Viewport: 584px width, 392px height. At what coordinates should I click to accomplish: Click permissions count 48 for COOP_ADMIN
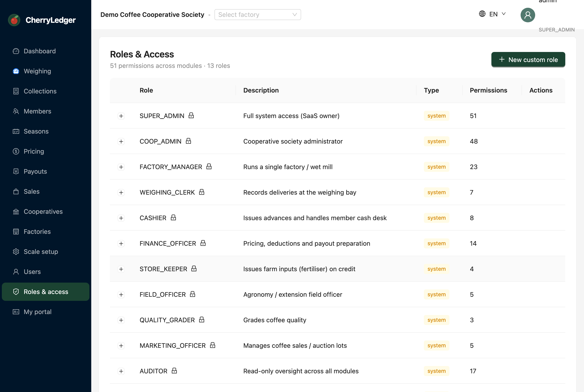pyautogui.click(x=474, y=141)
